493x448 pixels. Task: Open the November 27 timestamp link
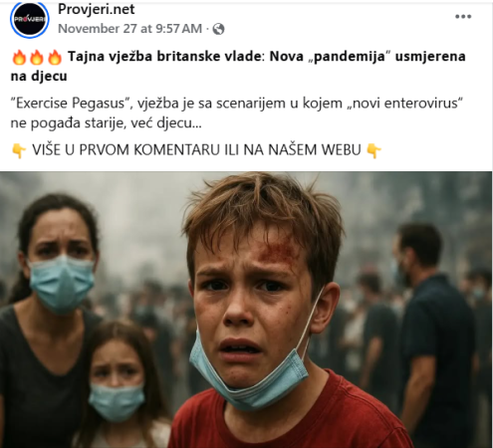(129, 29)
